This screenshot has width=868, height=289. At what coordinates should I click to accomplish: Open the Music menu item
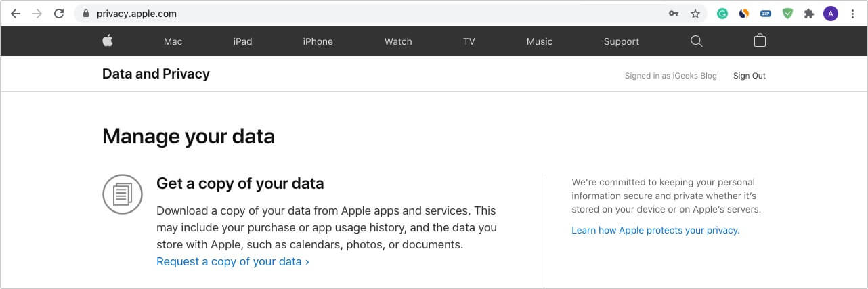(540, 41)
